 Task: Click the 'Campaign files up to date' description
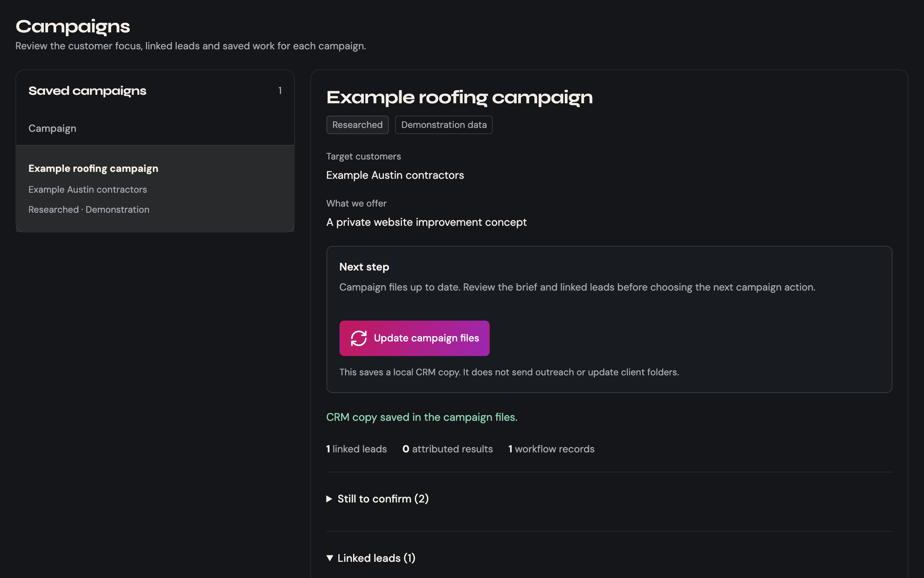pyautogui.click(x=577, y=287)
